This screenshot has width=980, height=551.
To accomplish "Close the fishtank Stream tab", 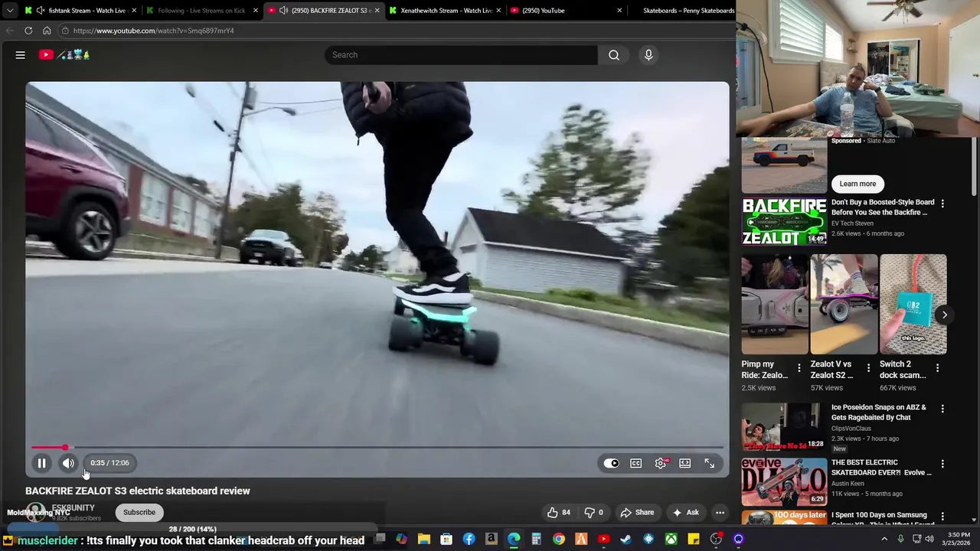I will pos(134,11).
